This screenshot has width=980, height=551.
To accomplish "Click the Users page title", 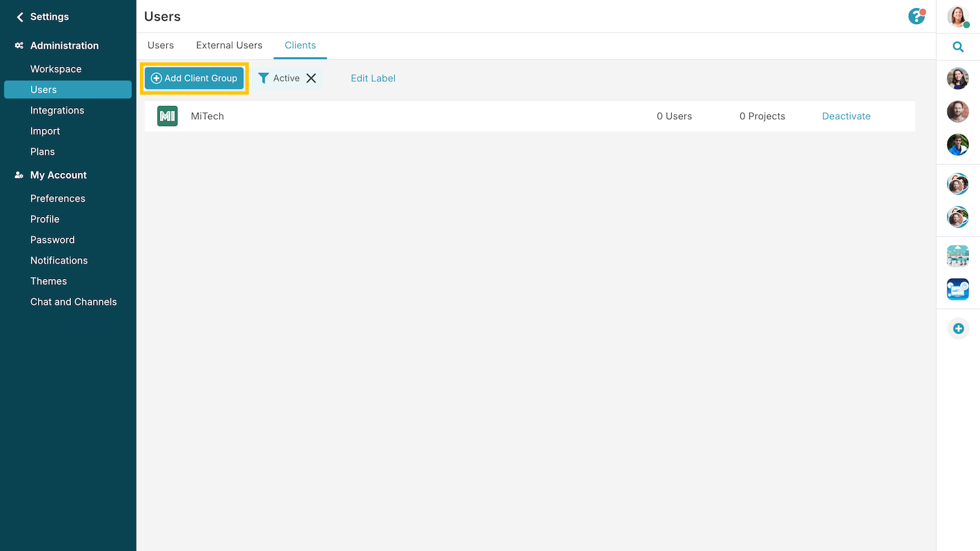I will [163, 17].
